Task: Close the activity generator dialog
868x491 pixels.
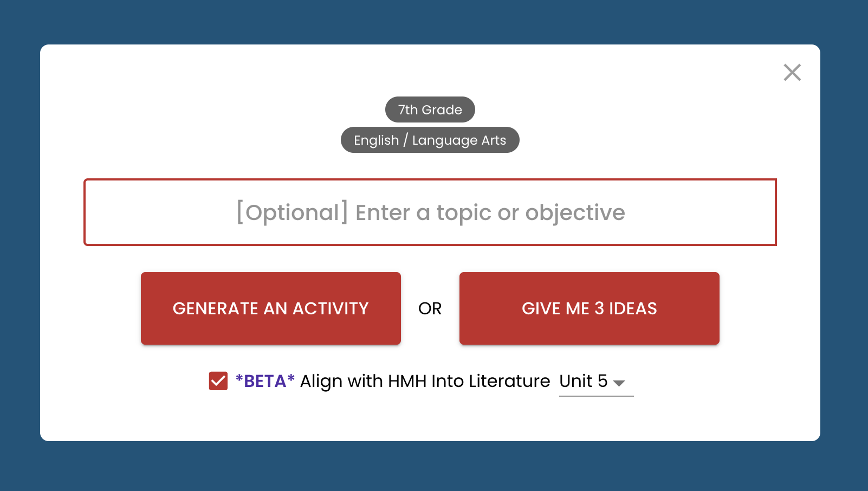Action: (792, 72)
